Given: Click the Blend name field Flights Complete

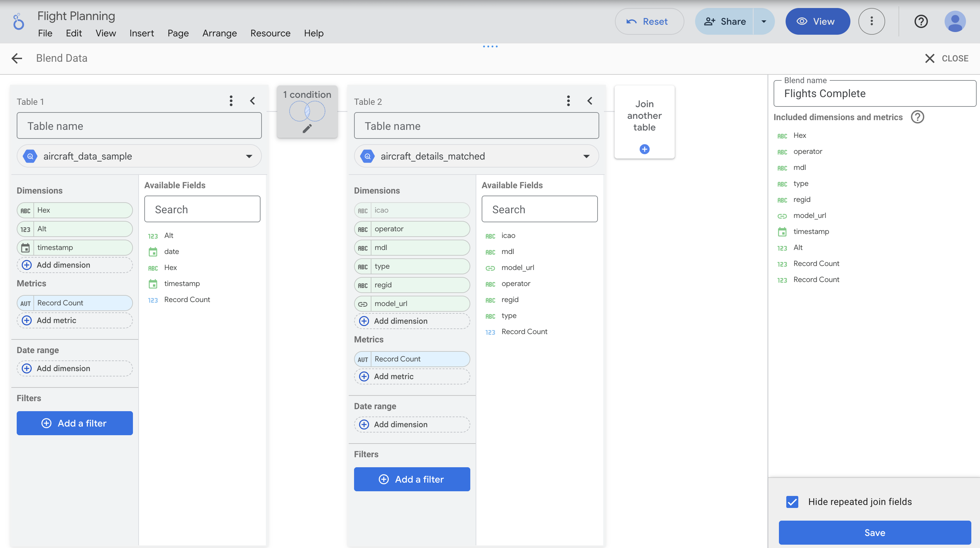Looking at the screenshot, I should [875, 93].
